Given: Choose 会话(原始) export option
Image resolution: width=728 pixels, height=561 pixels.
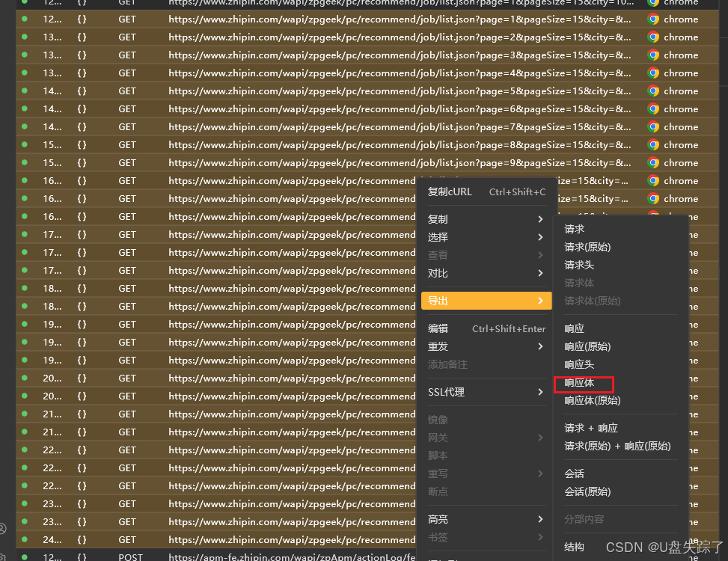Looking at the screenshot, I should (x=587, y=491).
